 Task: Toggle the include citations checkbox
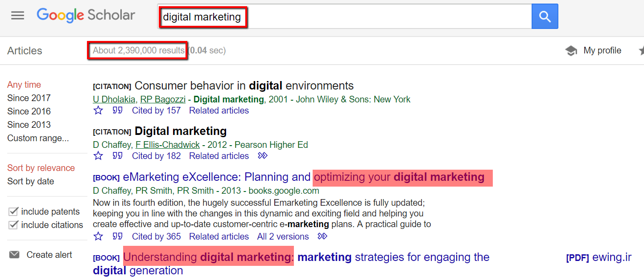pyautogui.click(x=13, y=225)
